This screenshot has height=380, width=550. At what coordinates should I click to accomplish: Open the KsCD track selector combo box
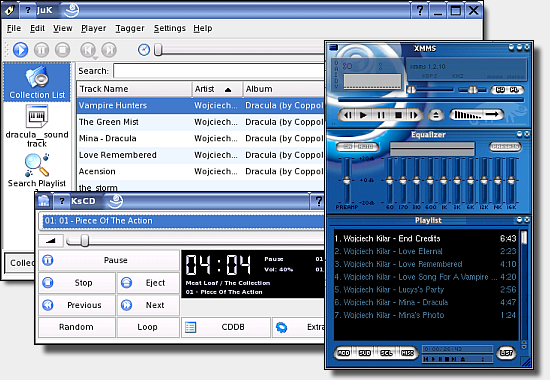[182, 221]
